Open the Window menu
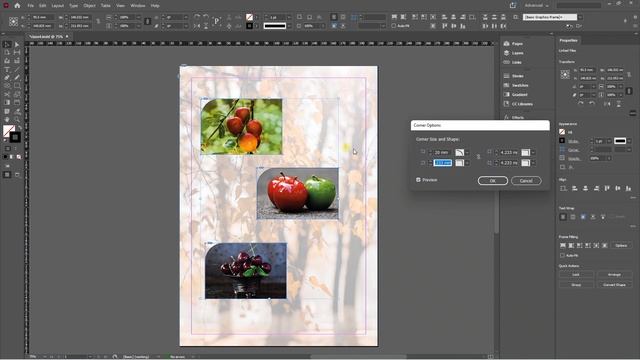The height and width of the screenshot is (360, 640). [x=138, y=6]
